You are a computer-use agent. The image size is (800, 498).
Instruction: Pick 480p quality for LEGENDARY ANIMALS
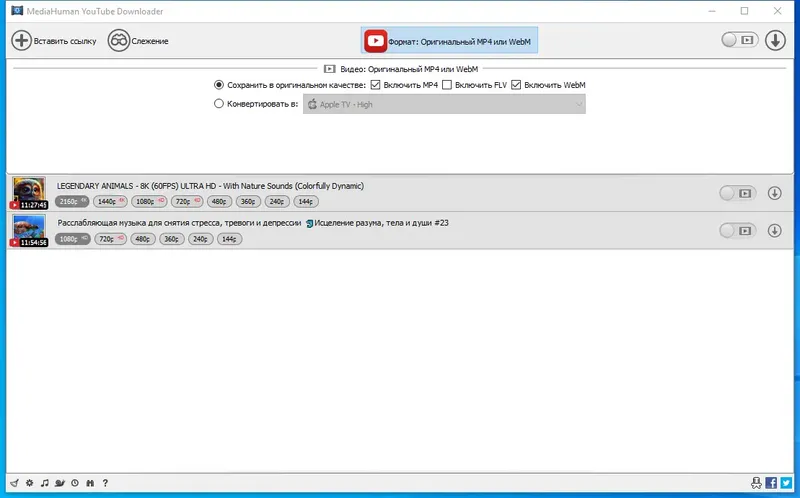click(x=219, y=202)
